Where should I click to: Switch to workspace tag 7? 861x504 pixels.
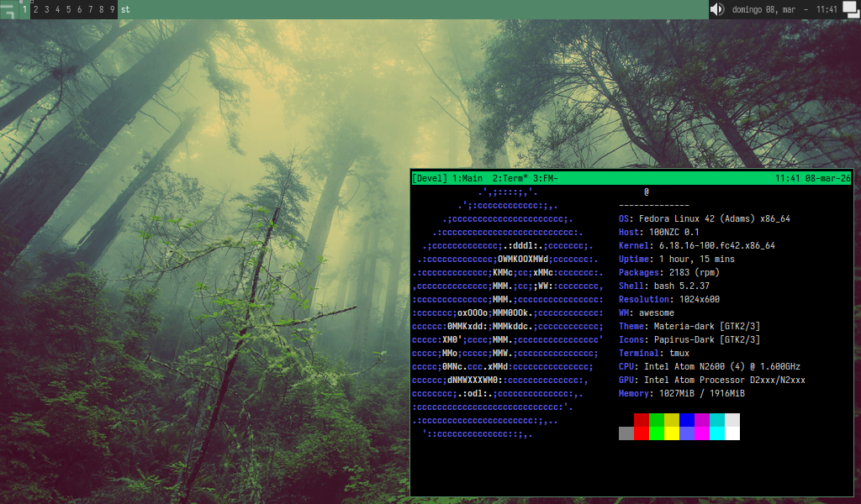(91, 9)
